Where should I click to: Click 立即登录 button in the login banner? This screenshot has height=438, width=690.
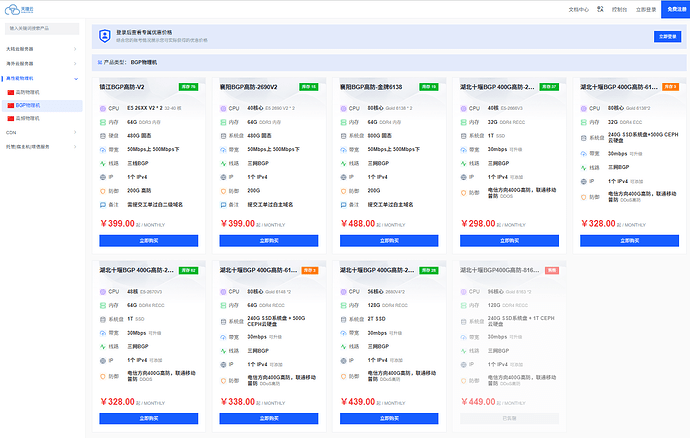(667, 37)
